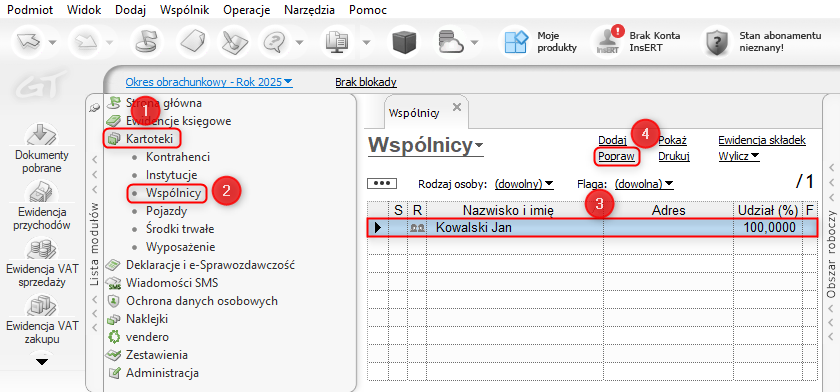Select Ewidencje księgowe module

tap(178, 121)
